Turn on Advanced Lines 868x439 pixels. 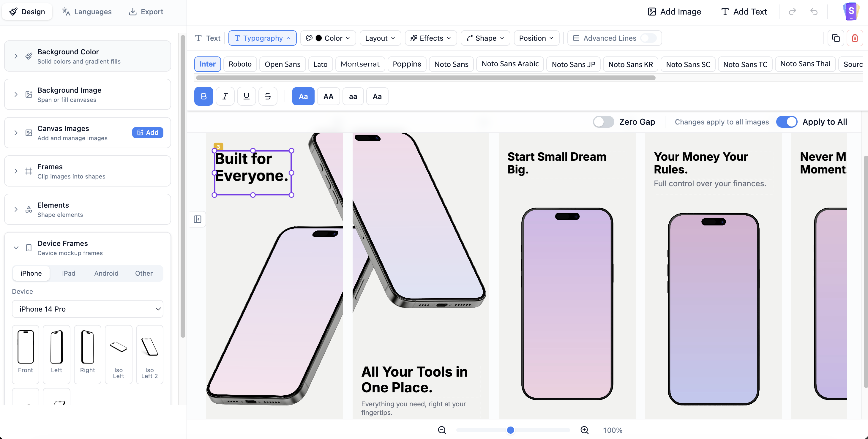point(649,38)
